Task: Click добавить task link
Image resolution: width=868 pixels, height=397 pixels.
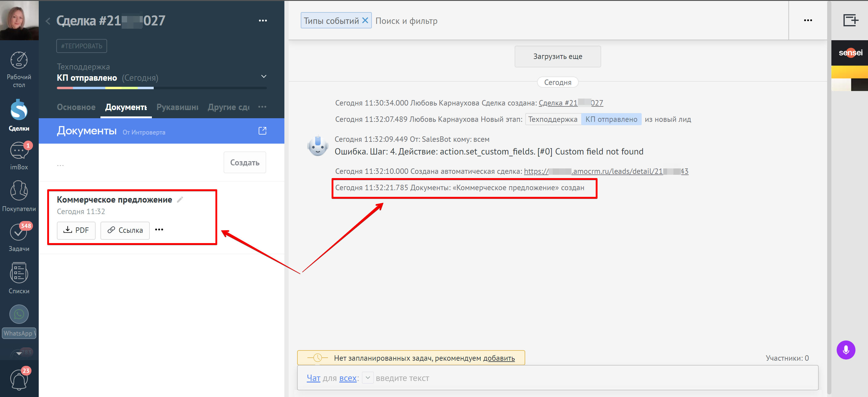Action: tap(499, 358)
